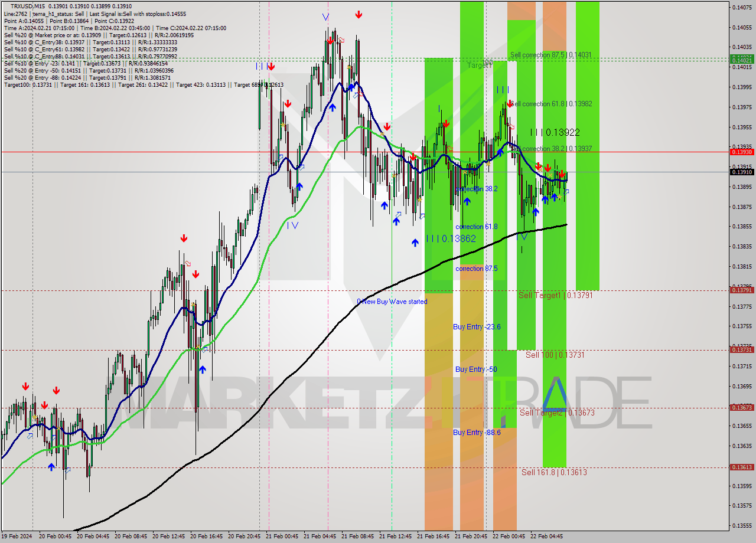Click the red 0.13673 price axis tag
Viewport: 756px width, 543px height.
742,407
